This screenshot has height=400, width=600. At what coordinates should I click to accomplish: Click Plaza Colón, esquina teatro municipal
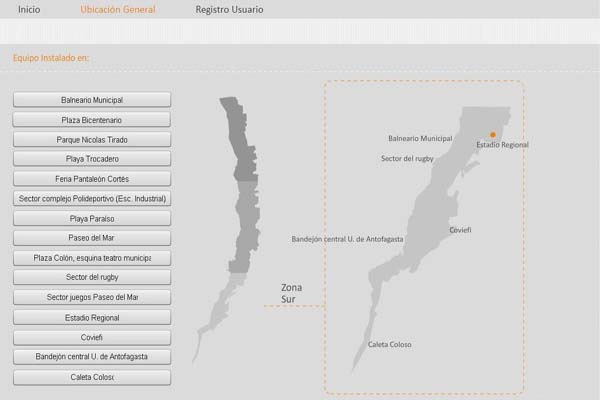click(92, 258)
